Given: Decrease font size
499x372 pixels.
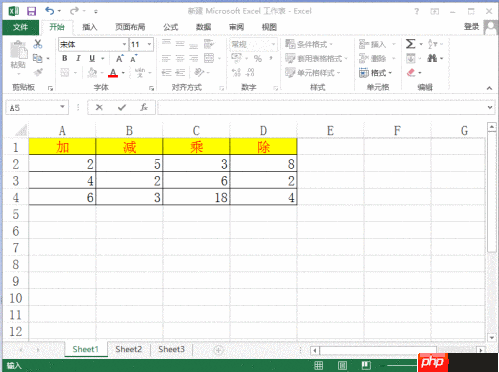Looking at the screenshot, I should (133, 59).
